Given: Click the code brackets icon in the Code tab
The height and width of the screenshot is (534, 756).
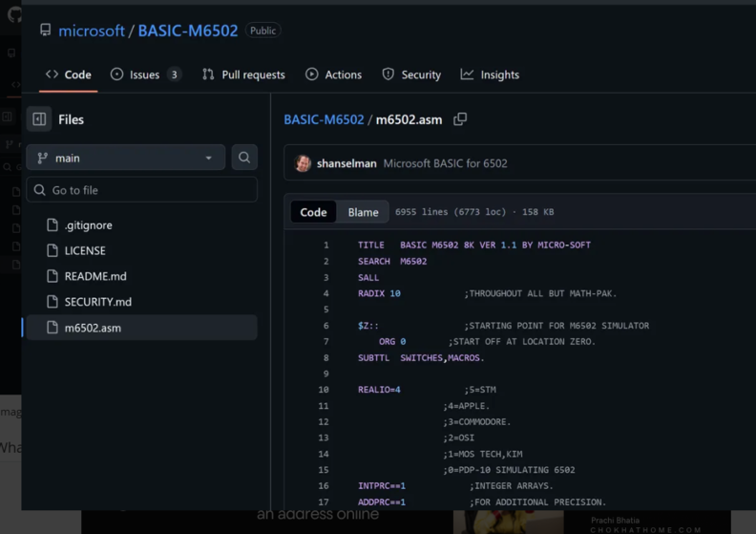Looking at the screenshot, I should point(52,75).
